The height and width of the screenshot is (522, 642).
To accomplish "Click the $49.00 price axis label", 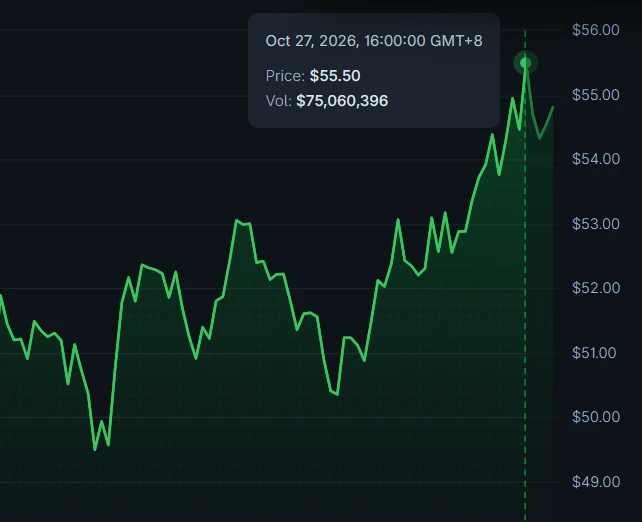I will click(x=596, y=482).
